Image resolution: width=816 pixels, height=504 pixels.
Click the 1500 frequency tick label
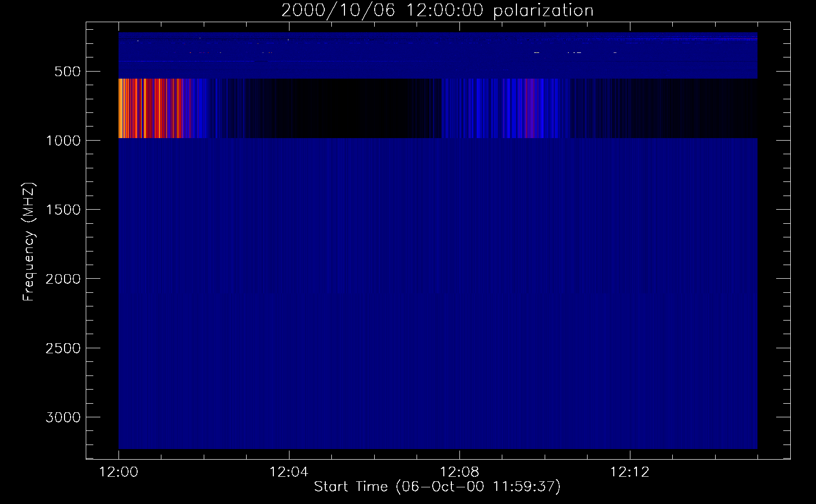coord(63,210)
